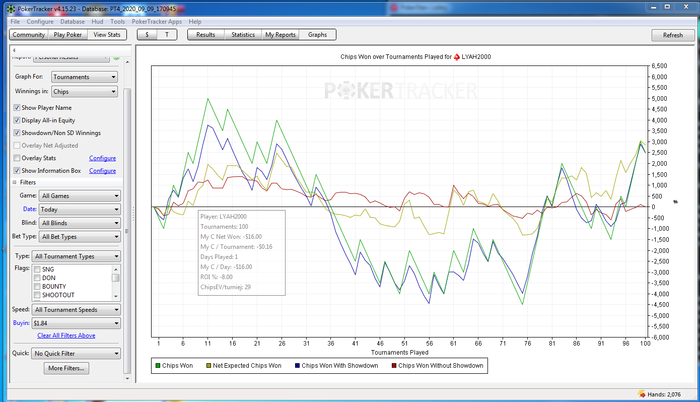This screenshot has width=700, height=402.
Task: Expand the Winnings in Chips dropdown
Action: coord(84,92)
